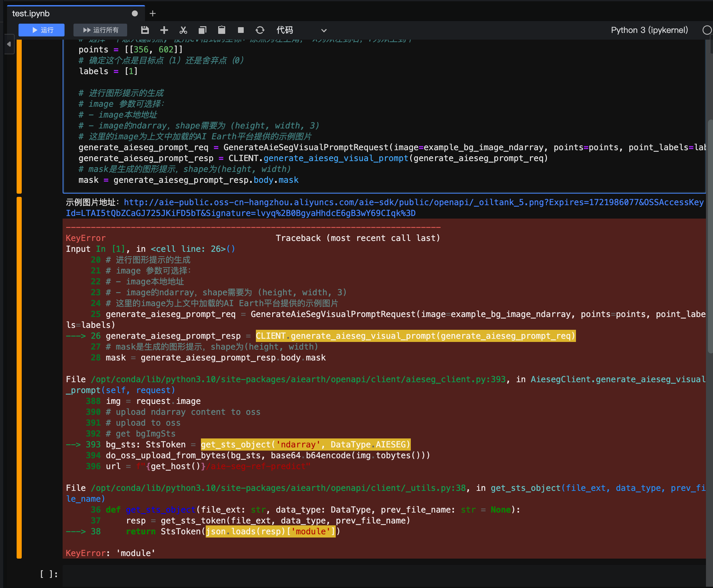Image resolution: width=713 pixels, height=588 pixels.
Task: Close test.ipynb tab via unsaved dot
Action: click(135, 13)
